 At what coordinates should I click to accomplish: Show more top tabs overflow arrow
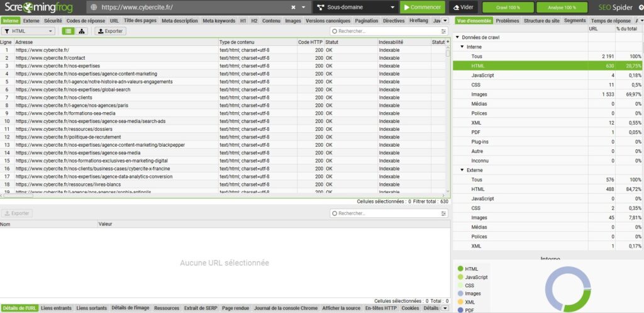pos(445,21)
